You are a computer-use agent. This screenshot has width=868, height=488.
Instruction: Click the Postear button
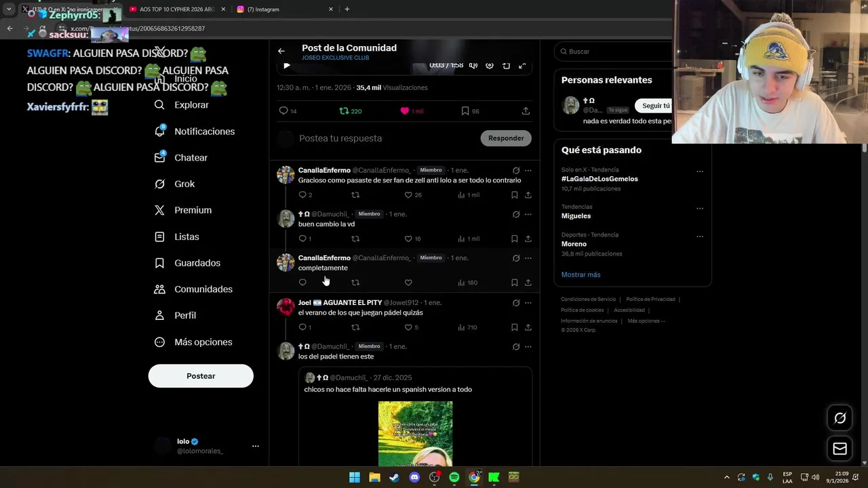(x=201, y=376)
